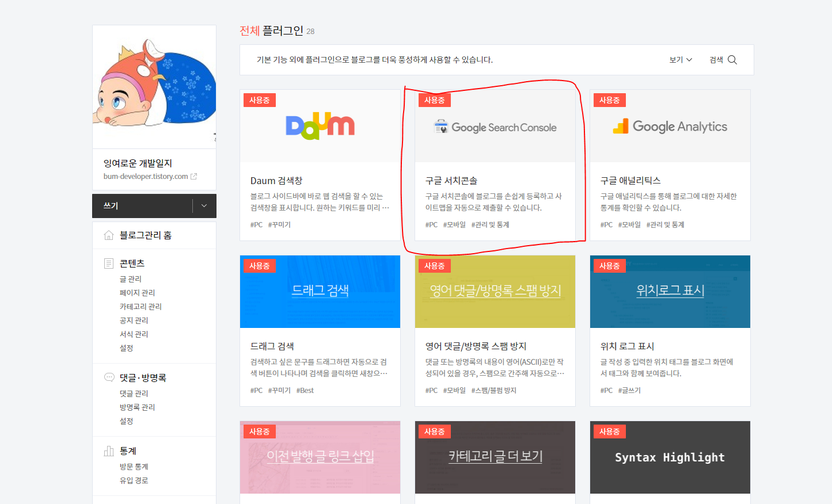Click the home icon by 블로그관리 홈
Screen dimensions: 832x504
point(109,235)
